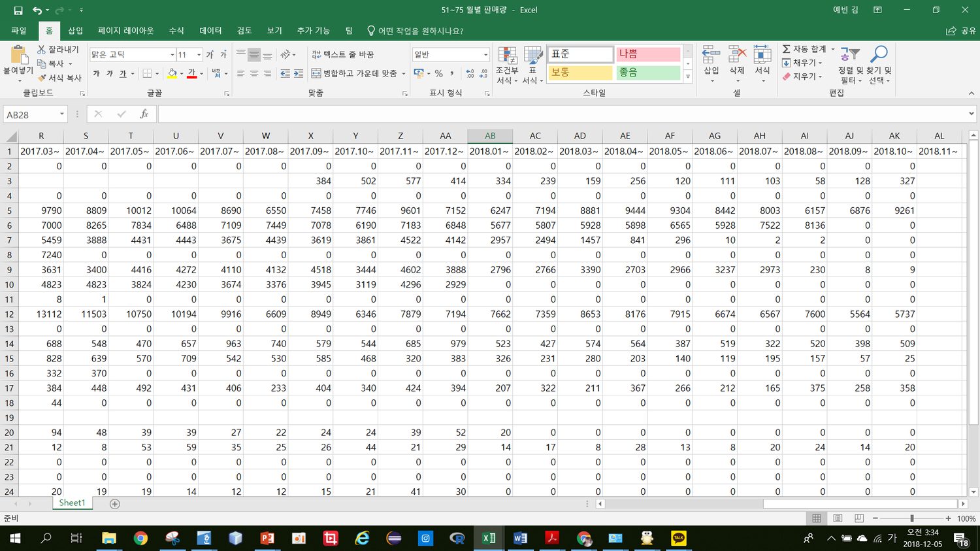Click the formula bar input area

coord(562,114)
